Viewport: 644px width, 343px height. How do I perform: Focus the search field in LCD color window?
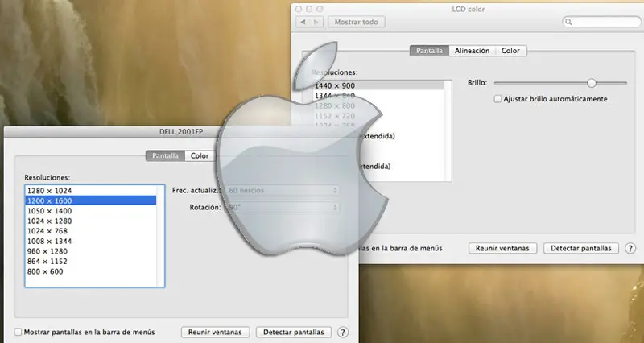(x=601, y=22)
